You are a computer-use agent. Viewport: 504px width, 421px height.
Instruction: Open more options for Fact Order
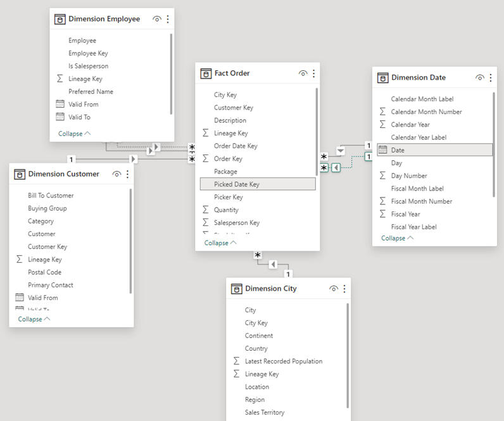313,73
